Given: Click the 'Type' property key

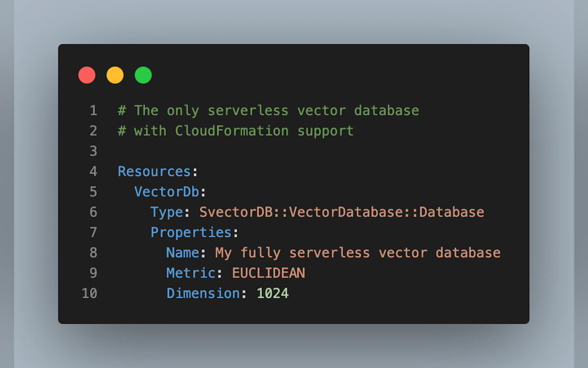Looking at the screenshot, I should coord(167,212).
